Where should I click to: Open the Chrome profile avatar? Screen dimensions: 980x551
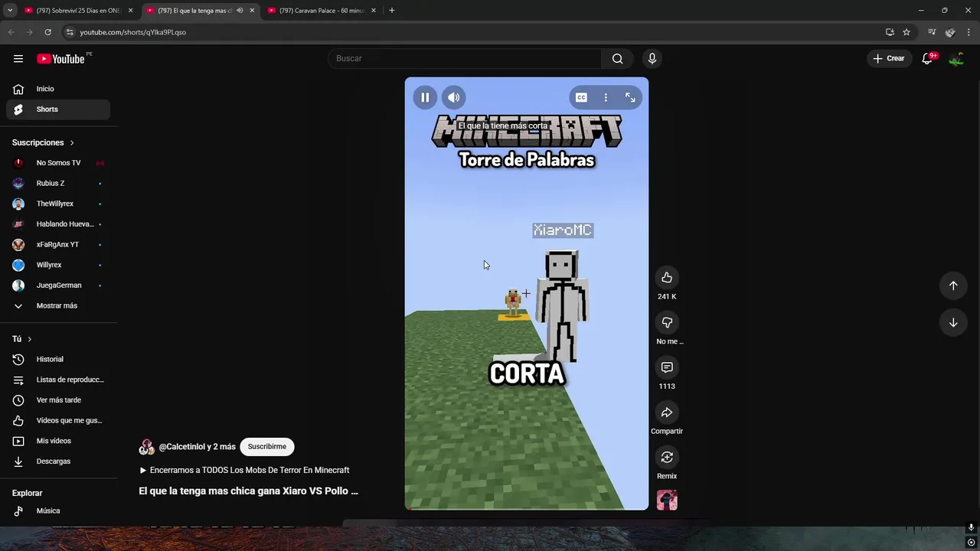pos(950,32)
